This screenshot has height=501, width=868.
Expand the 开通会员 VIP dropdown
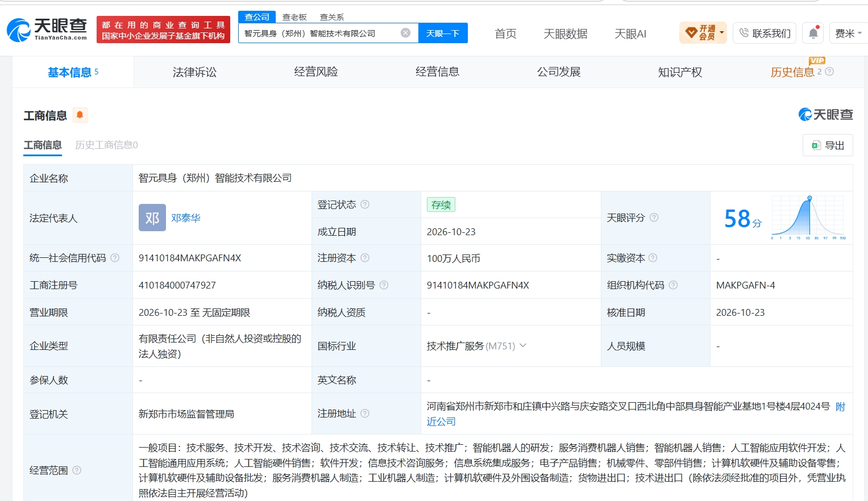pyautogui.click(x=703, y=33)
